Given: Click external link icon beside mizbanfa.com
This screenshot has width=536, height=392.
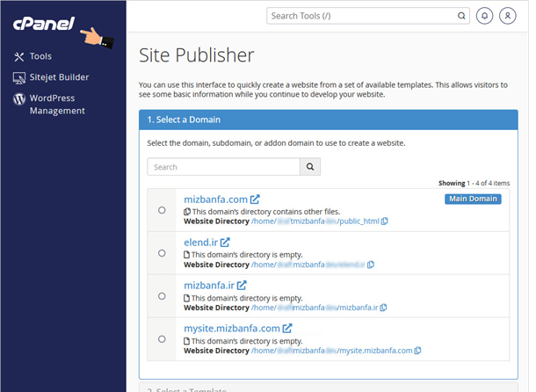Looking at the screenshot, I should click(255, 200).
